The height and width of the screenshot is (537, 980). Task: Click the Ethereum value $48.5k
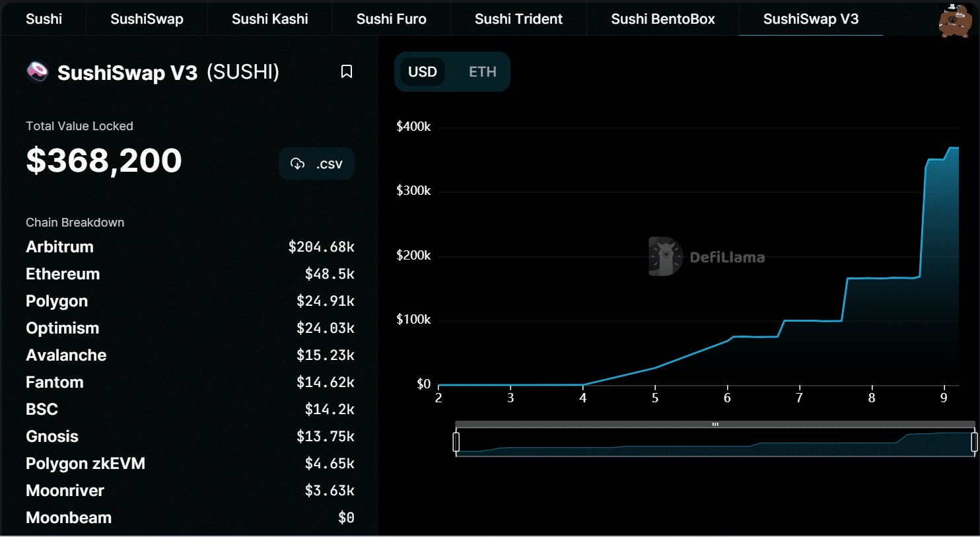[x=330, y=274]
